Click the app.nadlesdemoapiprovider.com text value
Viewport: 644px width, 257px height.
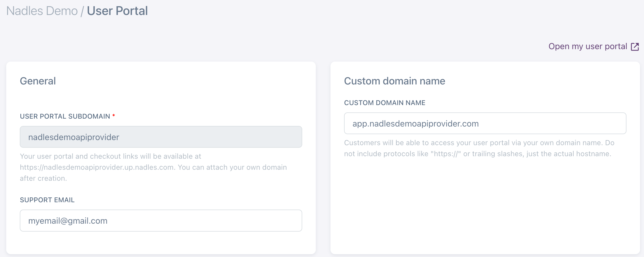pyautogui.click(x=416, y=124)
